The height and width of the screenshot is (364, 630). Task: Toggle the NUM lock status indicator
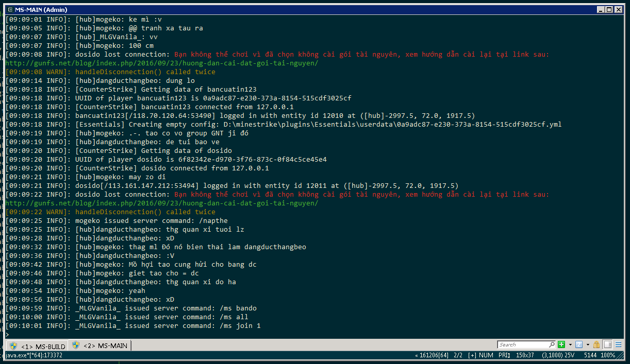[x=486, y=355]
